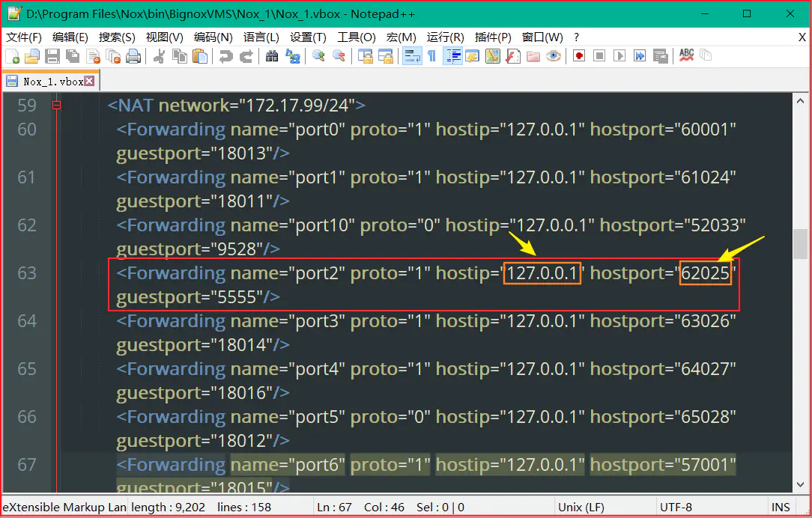Click the Print icon
The image size is (812, 518).
coord(133,56)
